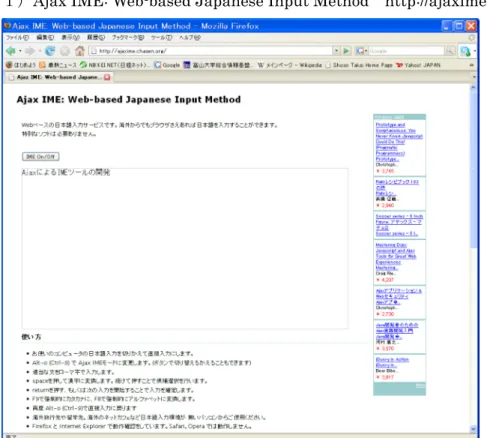The width and height of the screenshot is (487, 438).
Task: Click the Stop loading icon
Action: click(x=65, y=51)
